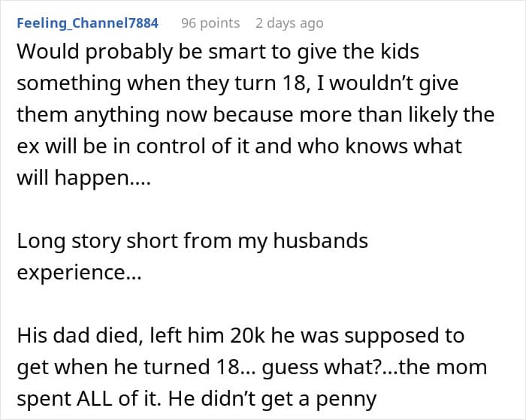
Task: Click the "2 days ago" timestamp
Action: pos(289,23)
